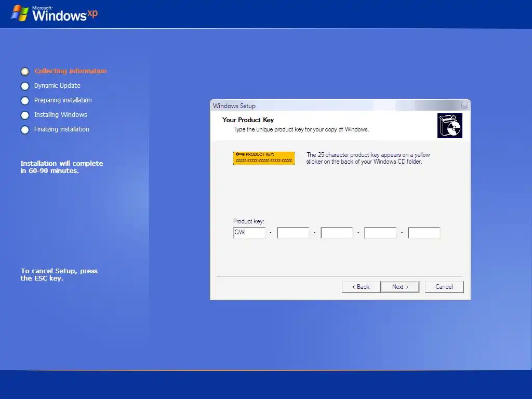Click the Installing Windows step bullet
The height and width of the screenshot is (399, 532).
(25, 115)
